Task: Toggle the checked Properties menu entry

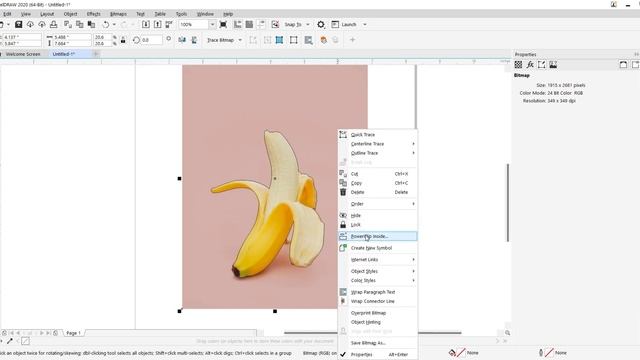Action: tap(378, 354)
